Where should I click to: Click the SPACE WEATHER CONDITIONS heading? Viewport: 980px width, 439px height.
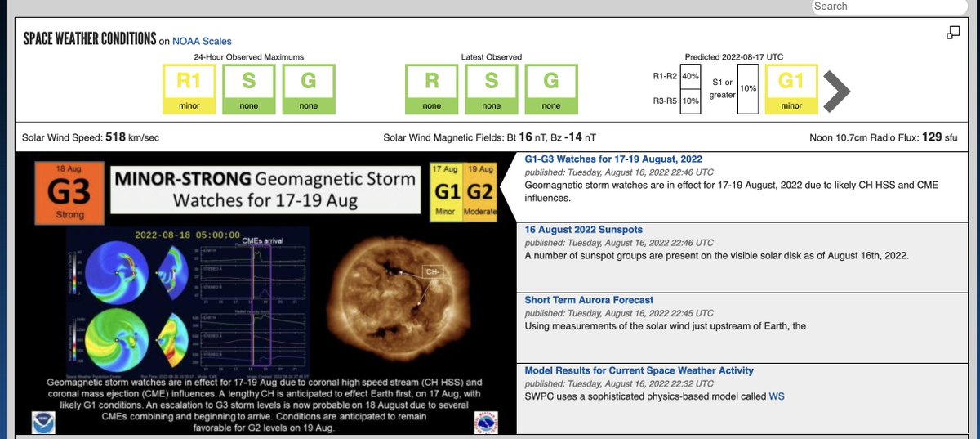click(89, 39)
